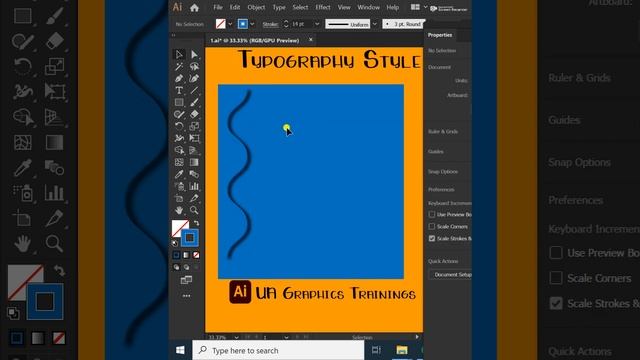Open zoom level dropdown in status bar
This screenshot has width=640, height=360.
236,338
